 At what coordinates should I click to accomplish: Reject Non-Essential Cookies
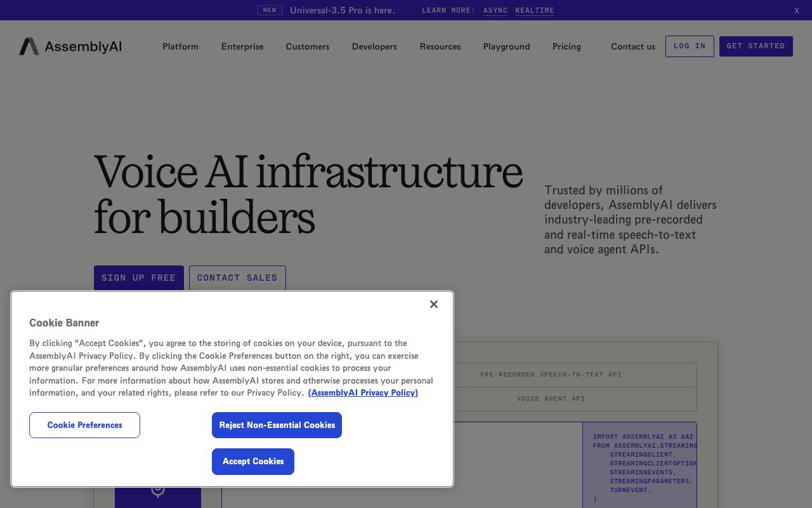tap(277, 425)
